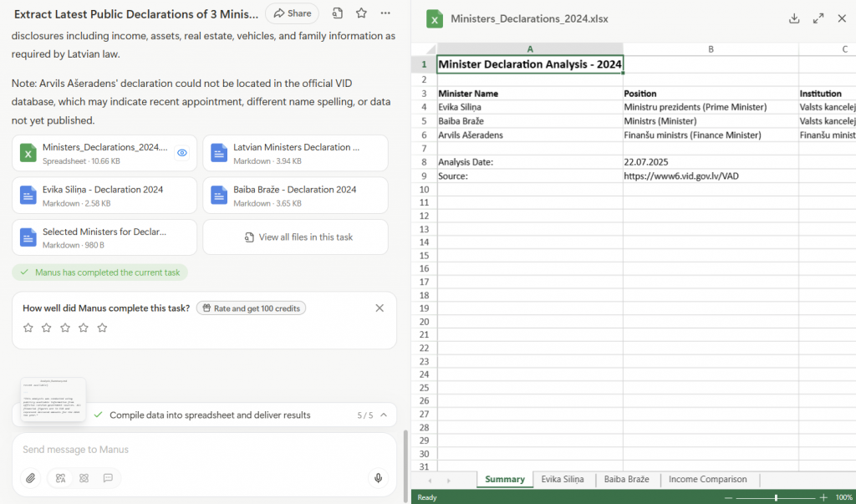Click the Share button
This screenshot has width=856, height=504.
(x=292, y=13)
